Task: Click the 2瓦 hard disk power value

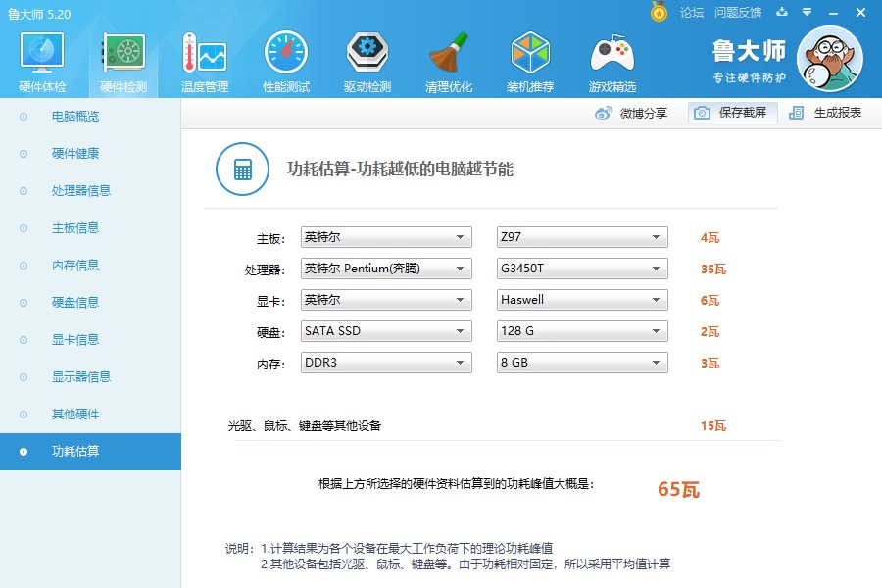Action: [x=710, y=331]
